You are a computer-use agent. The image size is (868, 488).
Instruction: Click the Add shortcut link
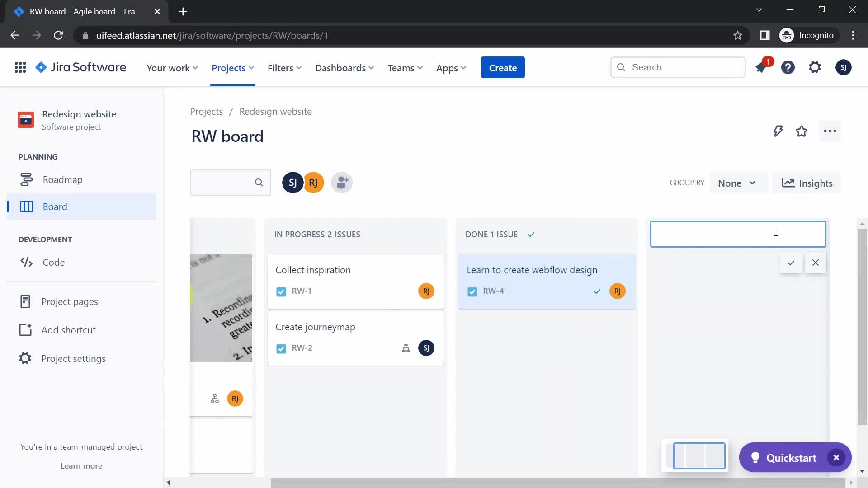[69, 329]
